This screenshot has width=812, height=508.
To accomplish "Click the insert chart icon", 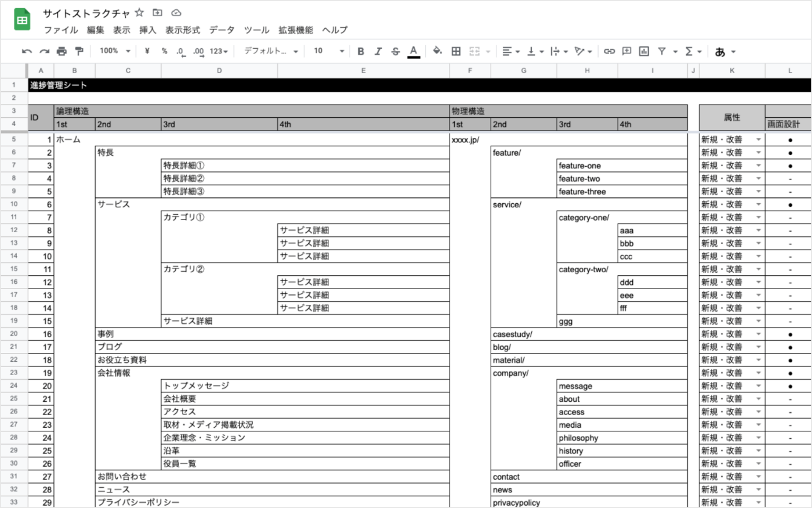I will click(x=644, y=51).
